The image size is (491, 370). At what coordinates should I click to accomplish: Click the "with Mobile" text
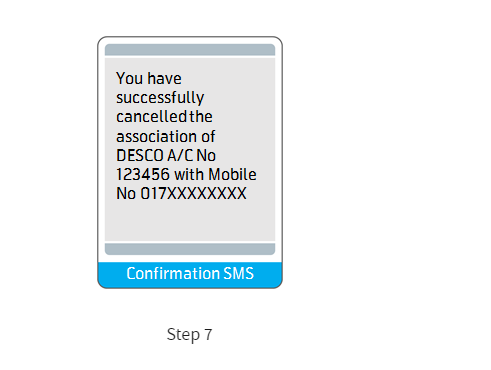pyautogui.click(x=215, y=174)
